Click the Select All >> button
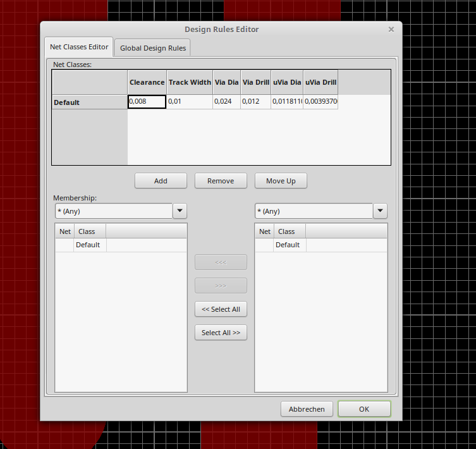This screenshot has height=449, width=476. tap(221, 333)
